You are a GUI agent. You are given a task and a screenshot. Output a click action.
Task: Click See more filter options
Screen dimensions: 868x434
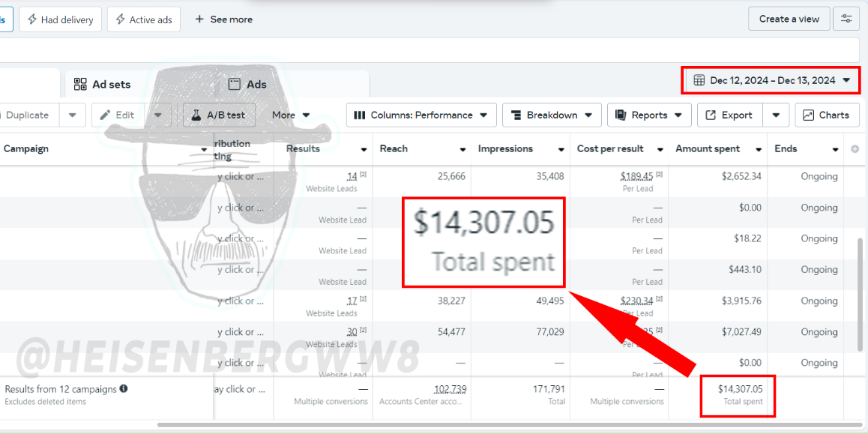pos(223,19)
